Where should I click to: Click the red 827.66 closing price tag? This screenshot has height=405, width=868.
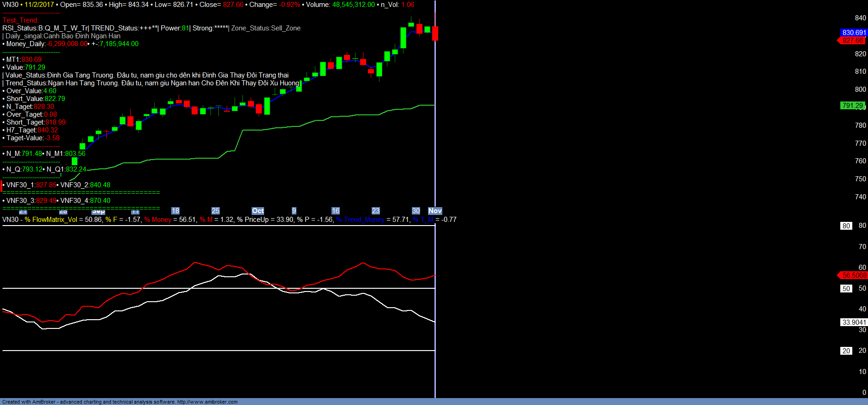(852, 41)
